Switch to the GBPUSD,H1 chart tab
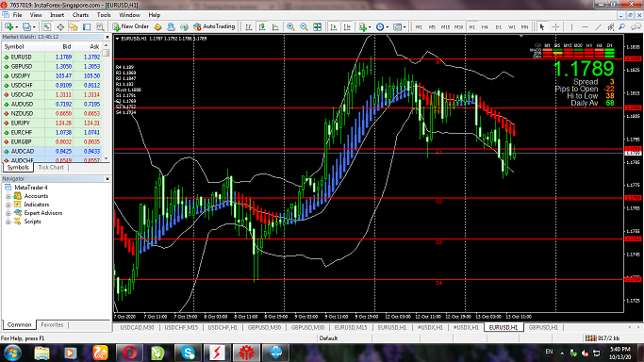Image resolution: width=644 pixels, height=362 pixels. pos(543,327)
